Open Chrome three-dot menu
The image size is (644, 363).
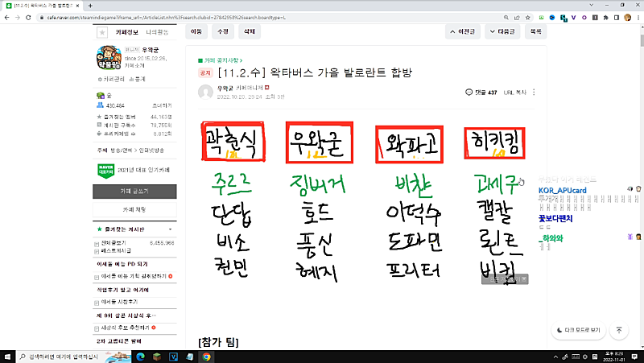(638, 18)
